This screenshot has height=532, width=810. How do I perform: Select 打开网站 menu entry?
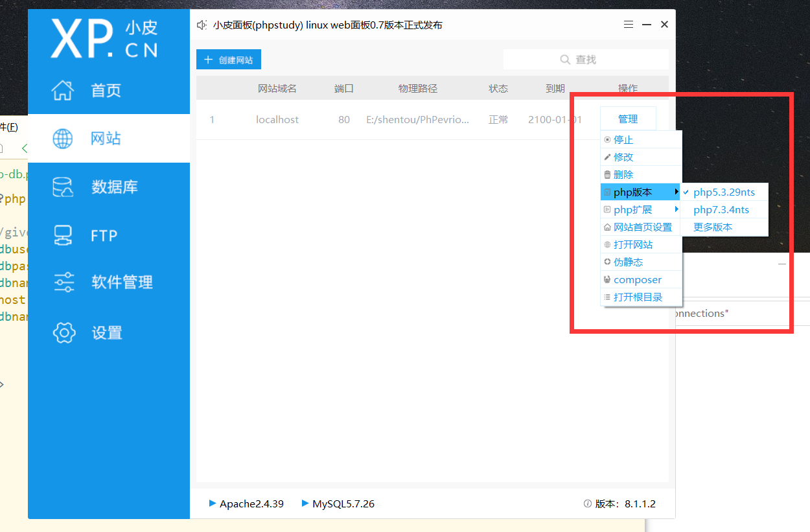point(642,245)
